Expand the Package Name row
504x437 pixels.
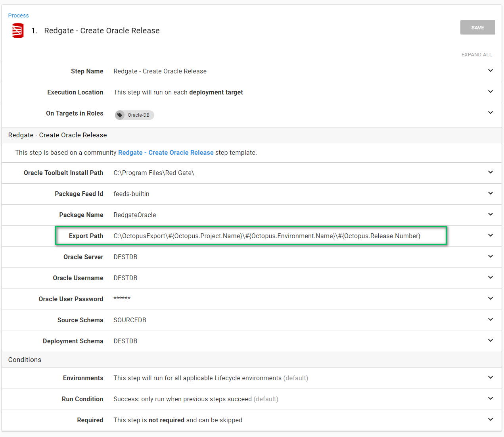[x=491, y=214]
